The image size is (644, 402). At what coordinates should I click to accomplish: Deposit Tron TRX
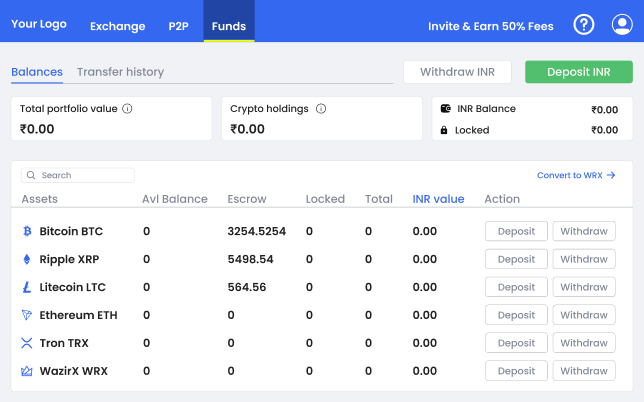tap(516, 343)
